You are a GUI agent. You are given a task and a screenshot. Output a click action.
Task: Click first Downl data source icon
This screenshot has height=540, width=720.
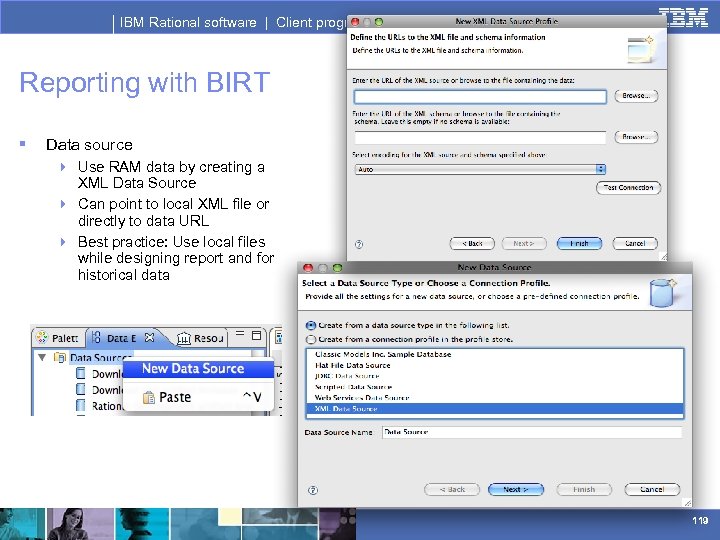coord(80,373)
